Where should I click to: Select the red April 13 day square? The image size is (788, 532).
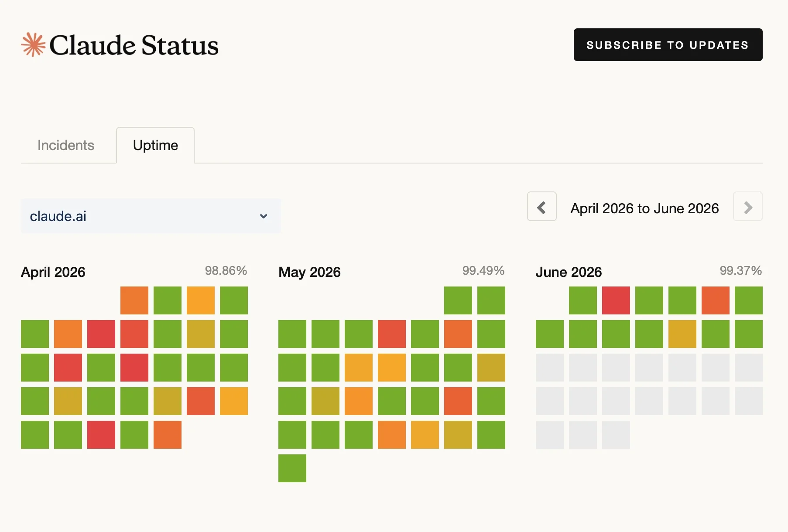coord(68,368)
